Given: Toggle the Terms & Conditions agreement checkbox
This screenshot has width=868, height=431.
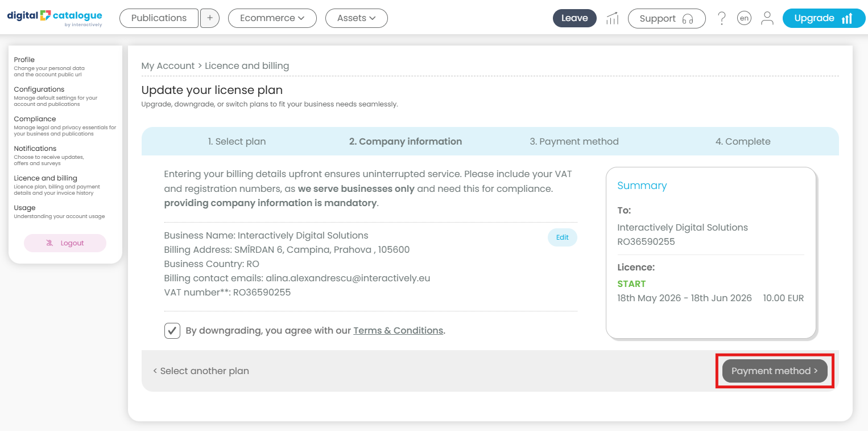Looking at the screenshot, I should 172,331.
